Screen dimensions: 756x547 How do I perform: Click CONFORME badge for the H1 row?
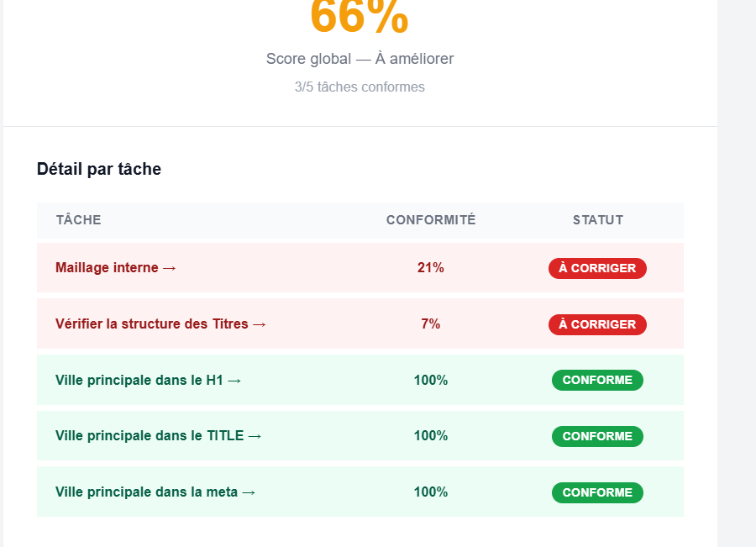tap(597, 380)
